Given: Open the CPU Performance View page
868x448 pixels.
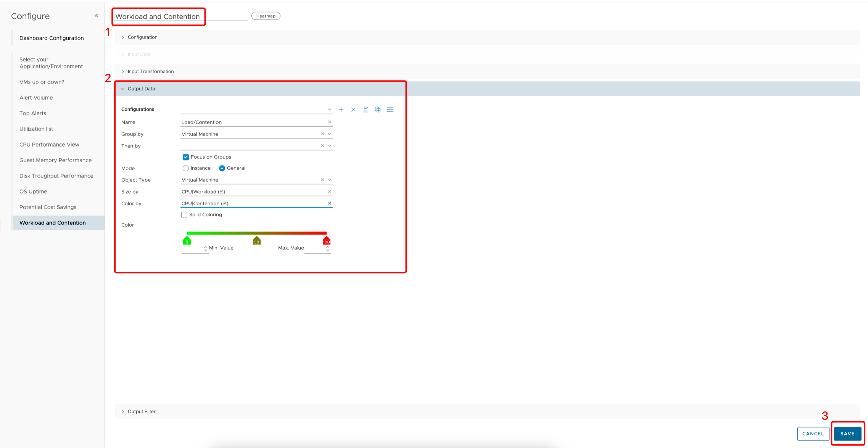Looking at the screenshot, I should click(x=49, y=144).
